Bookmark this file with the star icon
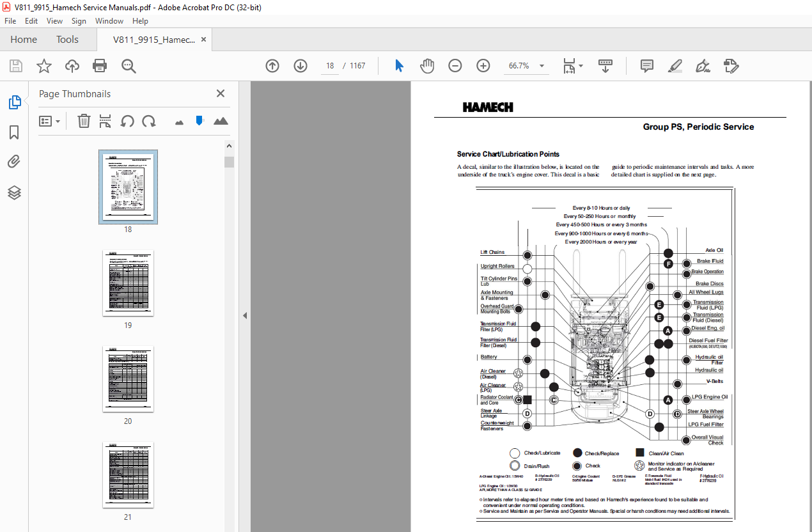 coord(44,66)
